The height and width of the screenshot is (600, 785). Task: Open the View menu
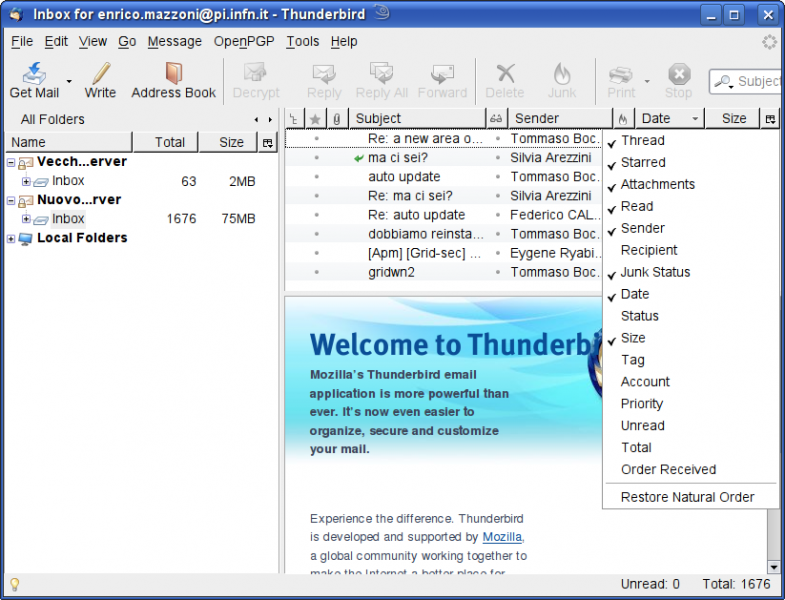pos(93,42)
